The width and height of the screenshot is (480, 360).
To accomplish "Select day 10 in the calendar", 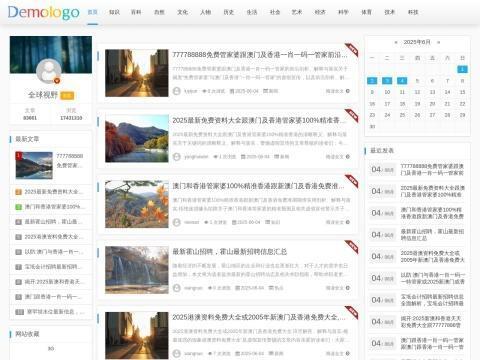I will [x=387, y=92].
